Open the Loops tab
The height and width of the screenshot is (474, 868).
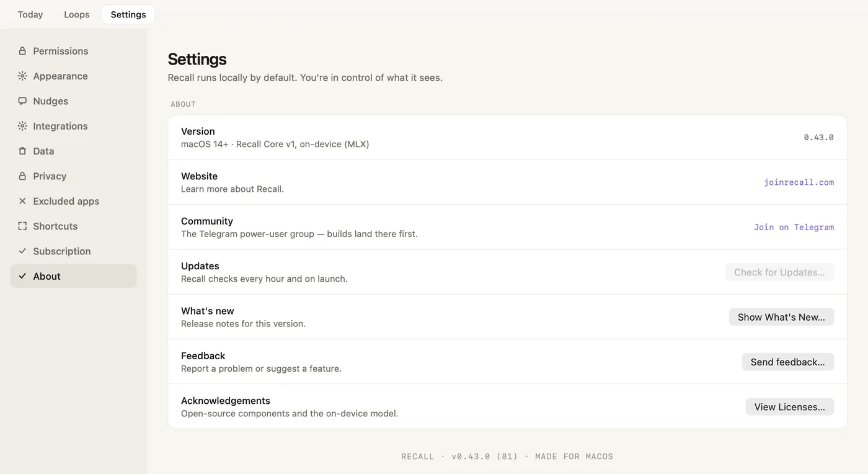[x=77, y=14]
